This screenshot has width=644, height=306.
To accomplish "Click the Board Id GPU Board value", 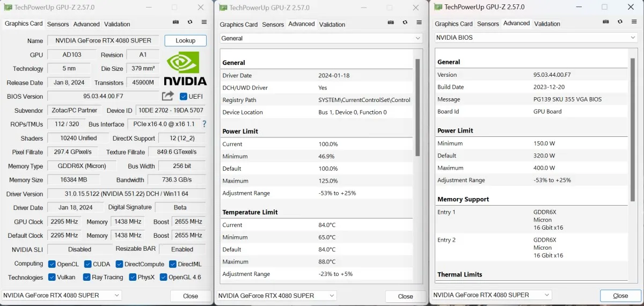I will point(547,112).
